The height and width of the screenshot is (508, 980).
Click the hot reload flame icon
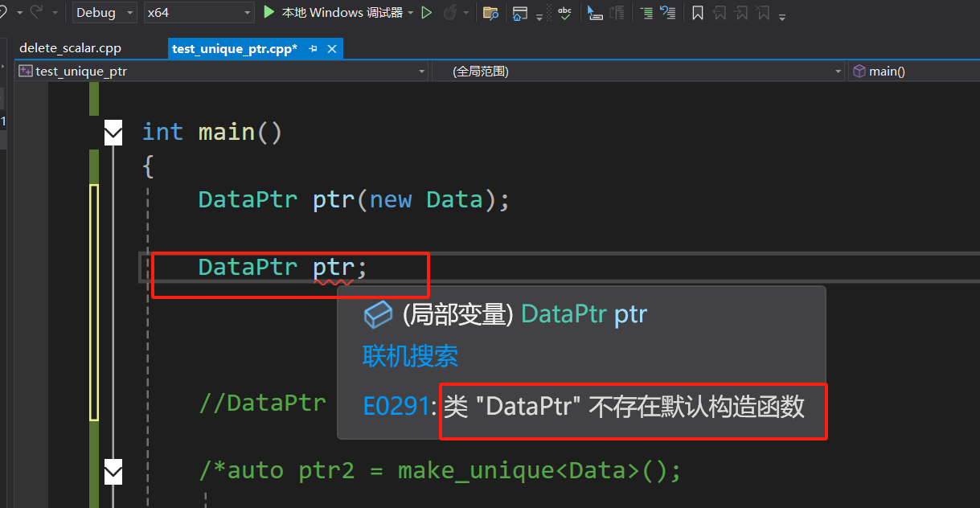[x=450, y=12]
